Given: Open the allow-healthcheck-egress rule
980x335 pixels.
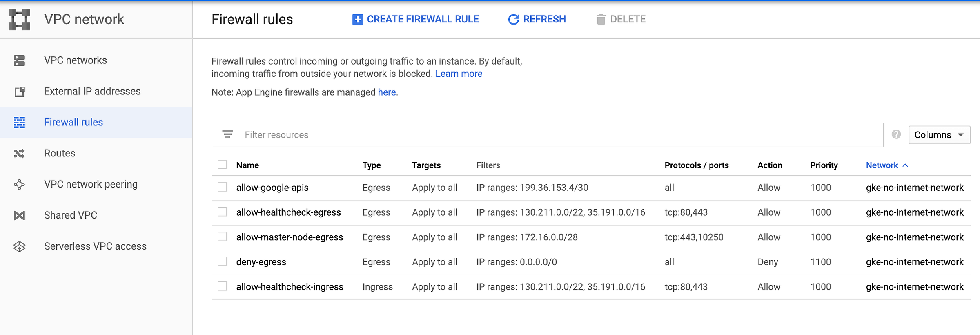Looking at the screenshot, I should pos(288,213).
